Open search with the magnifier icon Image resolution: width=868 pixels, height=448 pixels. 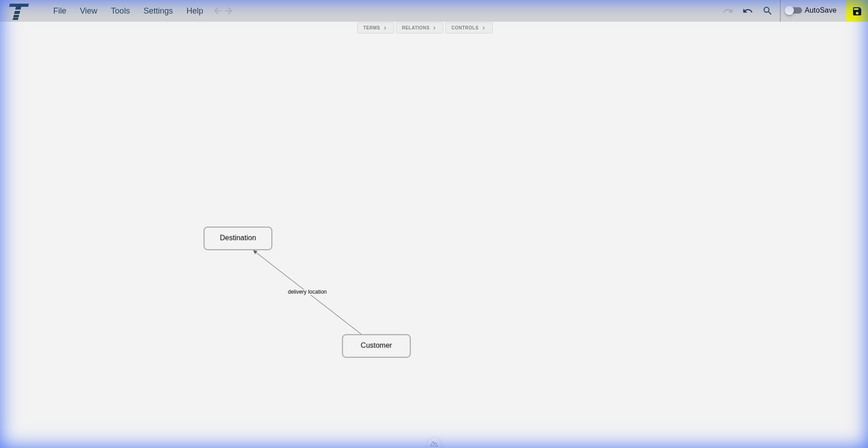click(767, 11)
